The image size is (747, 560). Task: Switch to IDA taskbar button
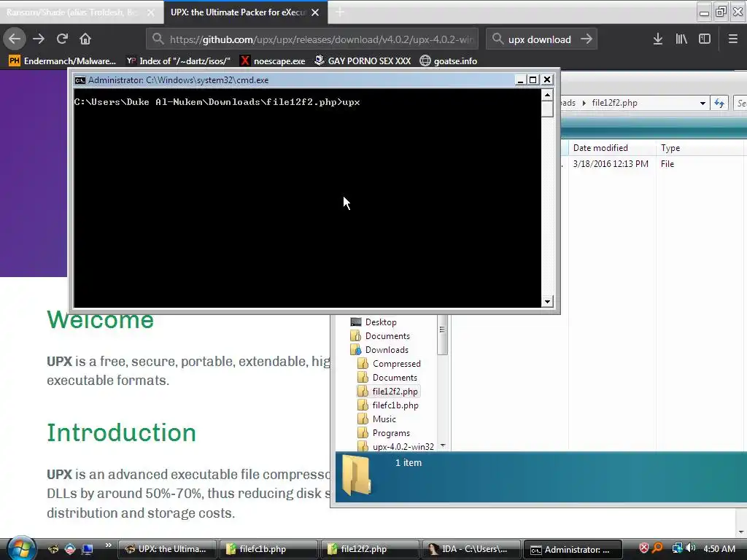(x=471, y=549)
